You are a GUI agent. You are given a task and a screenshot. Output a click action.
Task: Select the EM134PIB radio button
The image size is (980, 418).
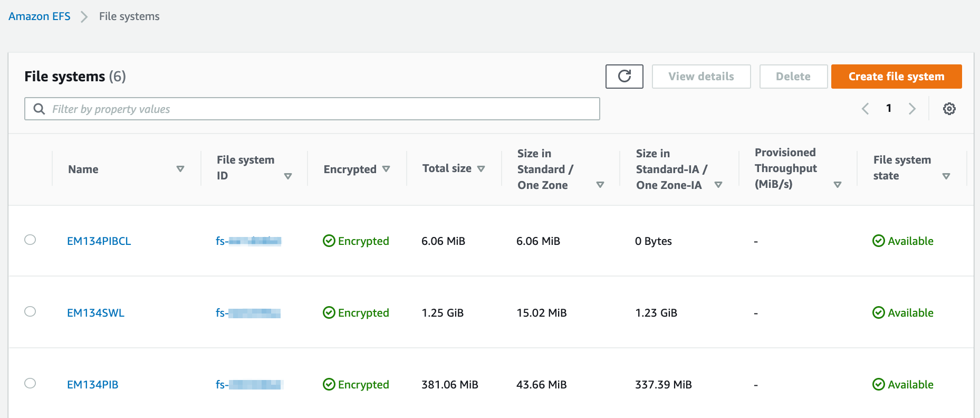30,383
